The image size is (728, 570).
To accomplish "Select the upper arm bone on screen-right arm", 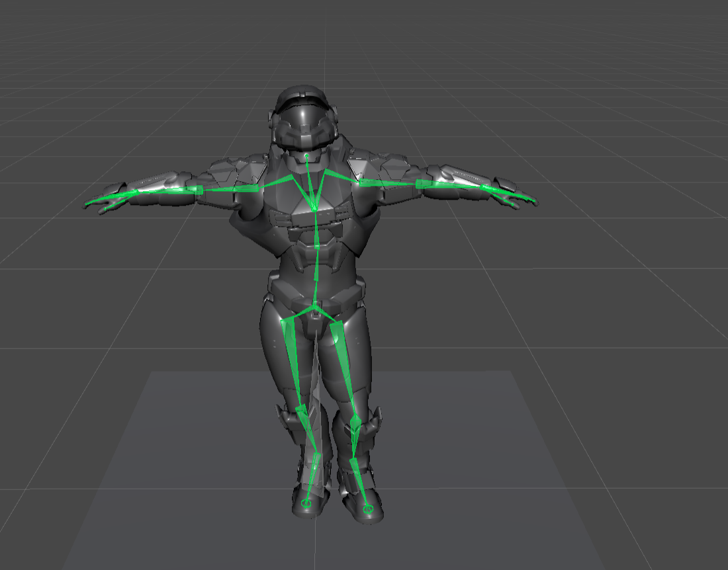I will tap(388, 183).
